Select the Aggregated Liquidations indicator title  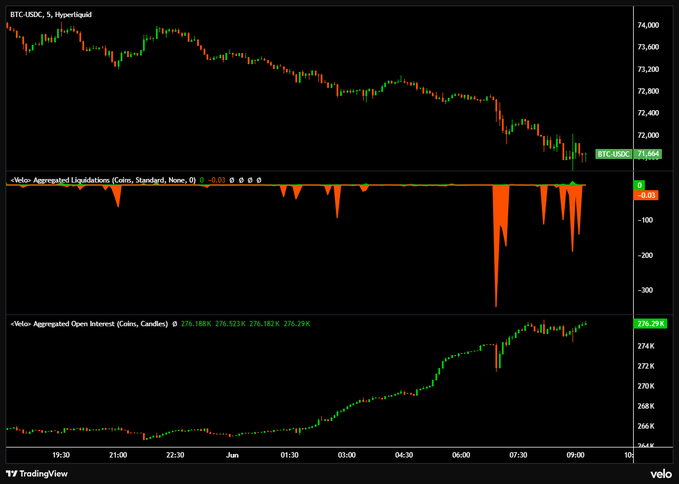tap(103, 180)
